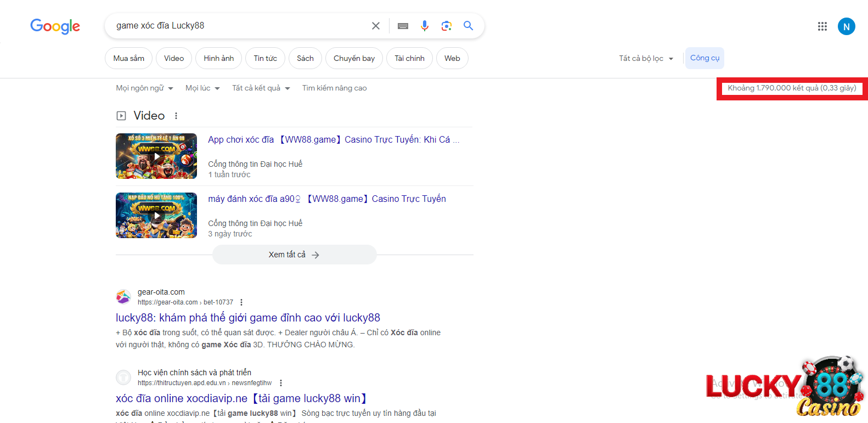The width and height of the screenshot is (868, 423).
Task: Play the App chơi xóc đĩa video thumbnail
Action: tap(156, 156)
